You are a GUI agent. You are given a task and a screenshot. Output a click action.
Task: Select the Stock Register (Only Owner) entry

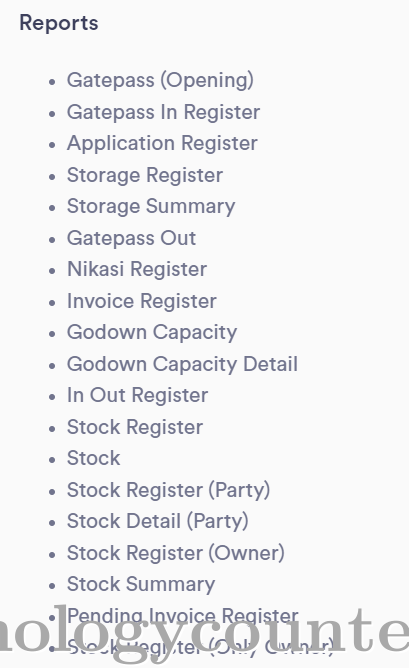(200, 648)
